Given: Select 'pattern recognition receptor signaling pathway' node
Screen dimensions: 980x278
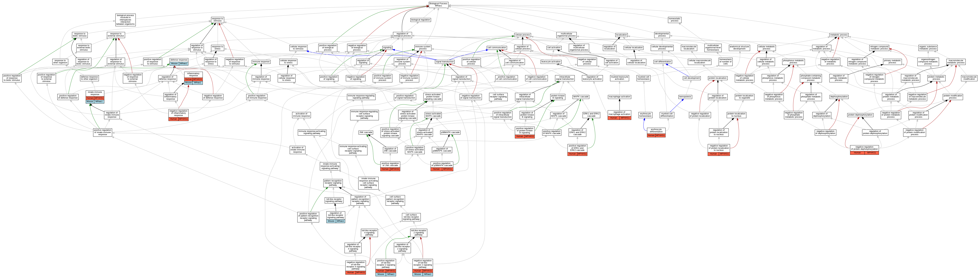Looking at the screenshot, I should pyautogui.click(x=333, y=183).
